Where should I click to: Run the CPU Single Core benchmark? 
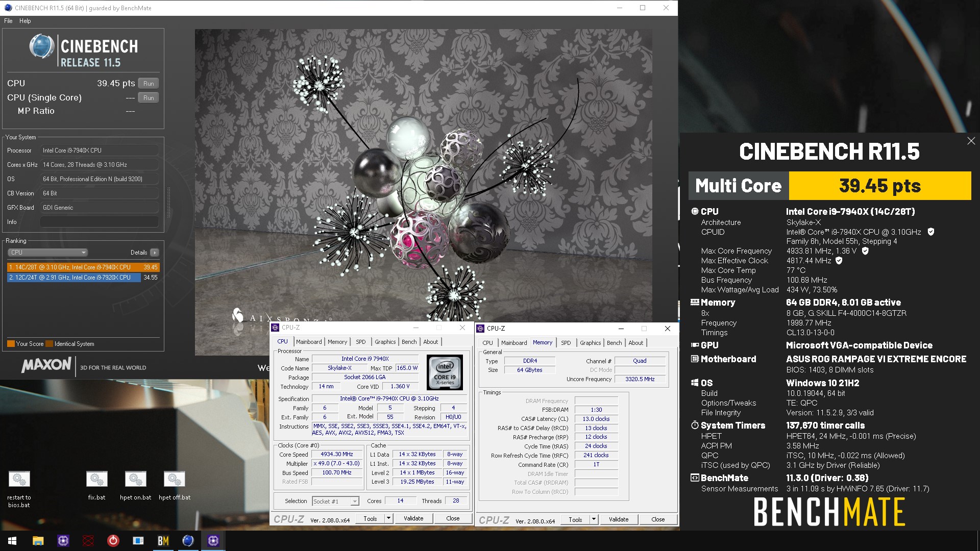149,98
